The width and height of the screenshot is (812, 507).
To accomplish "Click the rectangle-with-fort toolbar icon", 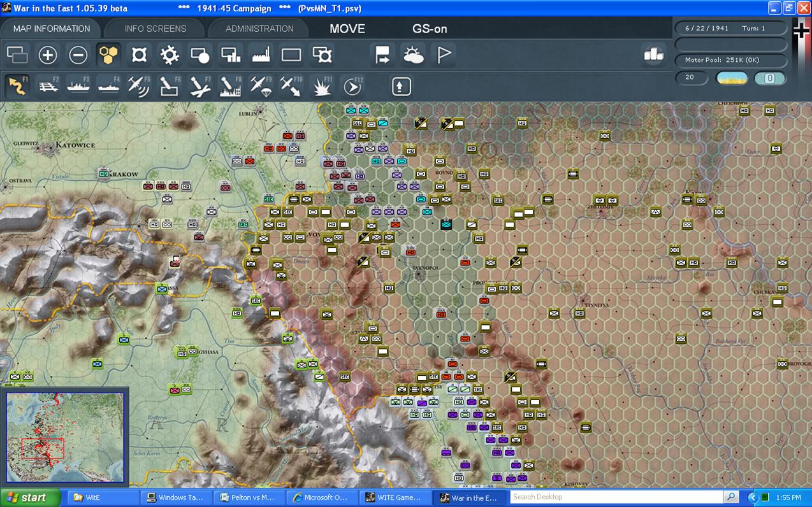I will pos(323,55).
